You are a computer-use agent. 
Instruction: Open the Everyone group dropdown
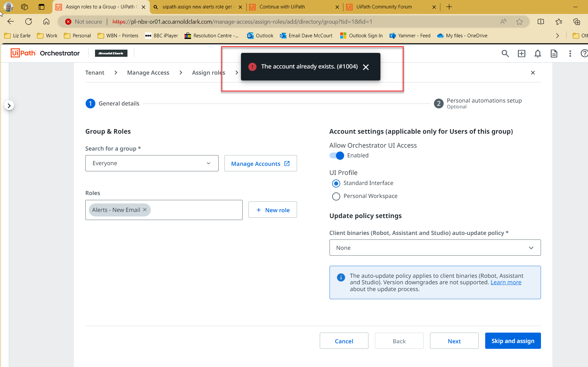click(208, 163)
